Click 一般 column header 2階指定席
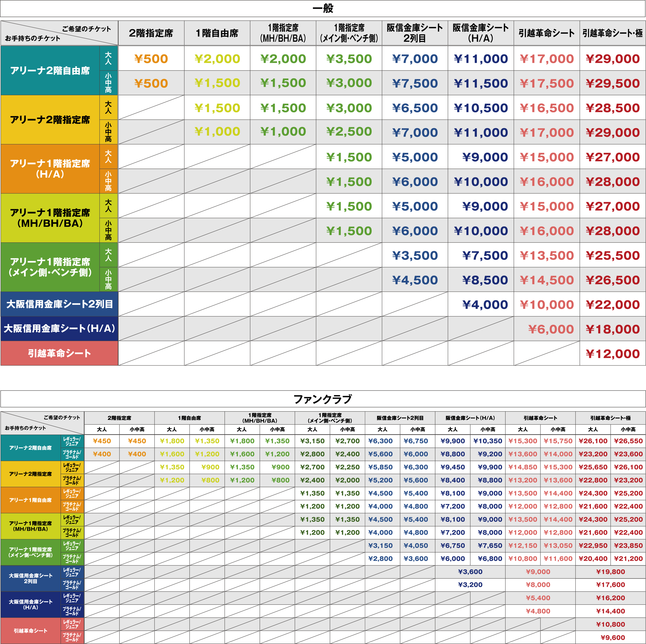 (151, 33)
